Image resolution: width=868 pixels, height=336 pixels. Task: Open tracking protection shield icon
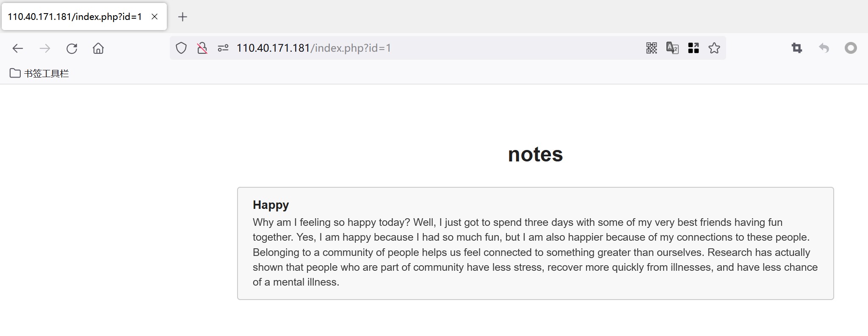click(x=181, y=48)
